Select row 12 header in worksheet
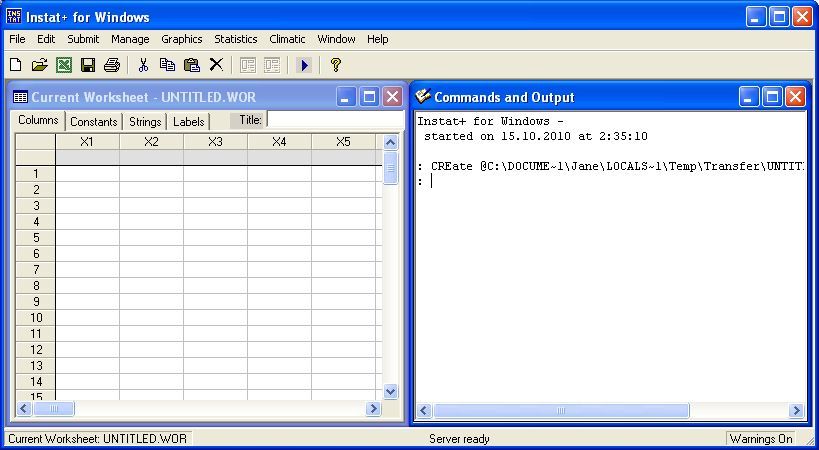 (x=36, y=350)
